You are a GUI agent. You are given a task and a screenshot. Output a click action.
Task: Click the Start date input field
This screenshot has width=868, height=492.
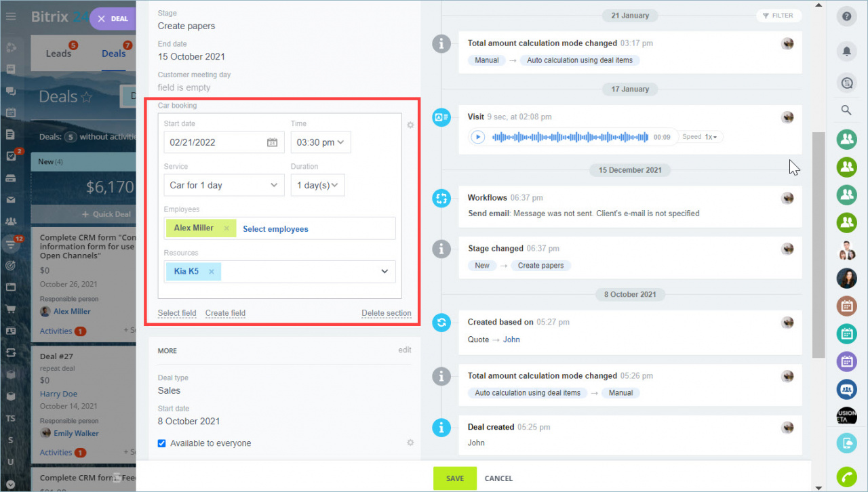pyautogui.click(x=224, y=142)
